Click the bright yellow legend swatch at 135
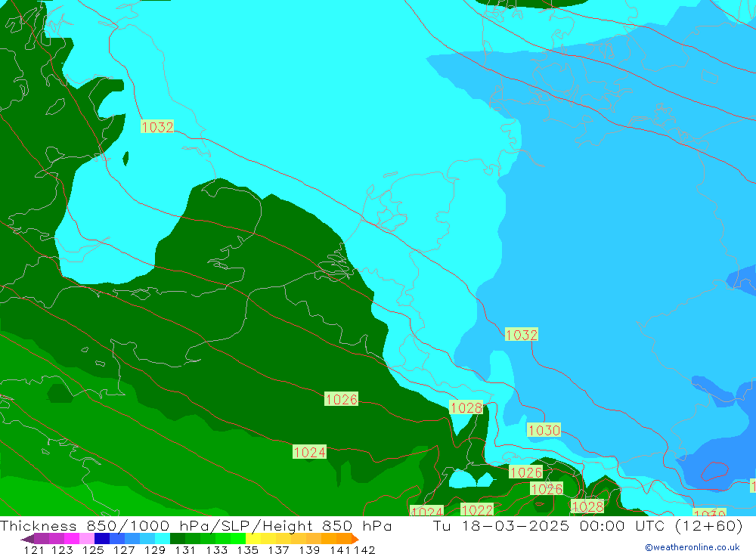 click(253, 539)
